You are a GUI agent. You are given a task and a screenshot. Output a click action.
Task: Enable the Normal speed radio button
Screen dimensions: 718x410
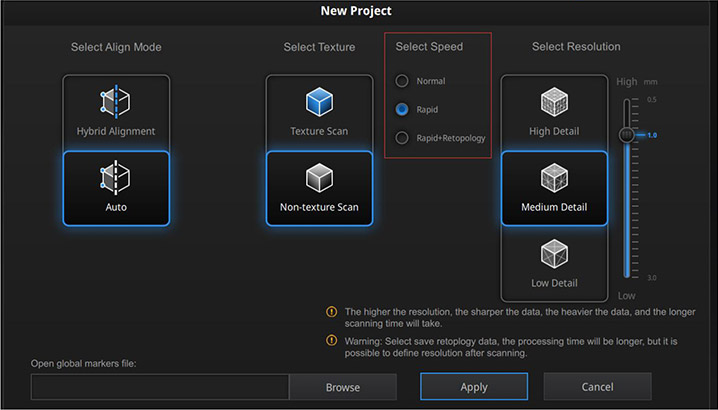402,81
